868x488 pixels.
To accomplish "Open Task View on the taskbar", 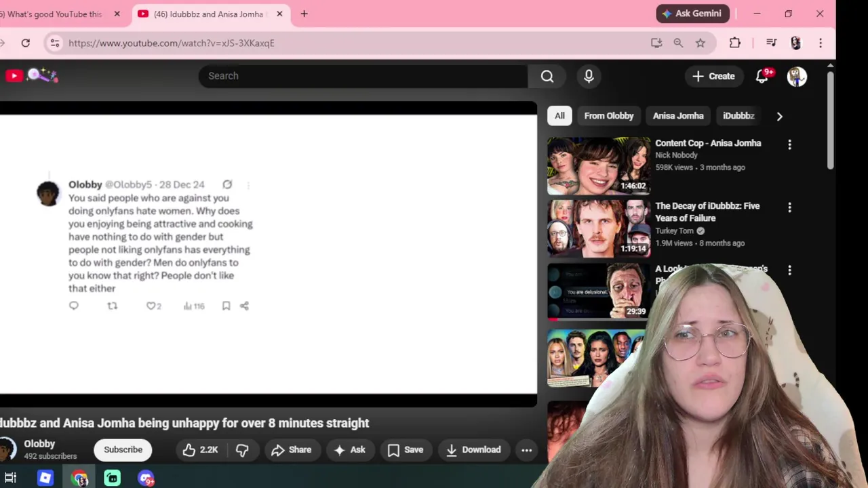I will point(10,479).
